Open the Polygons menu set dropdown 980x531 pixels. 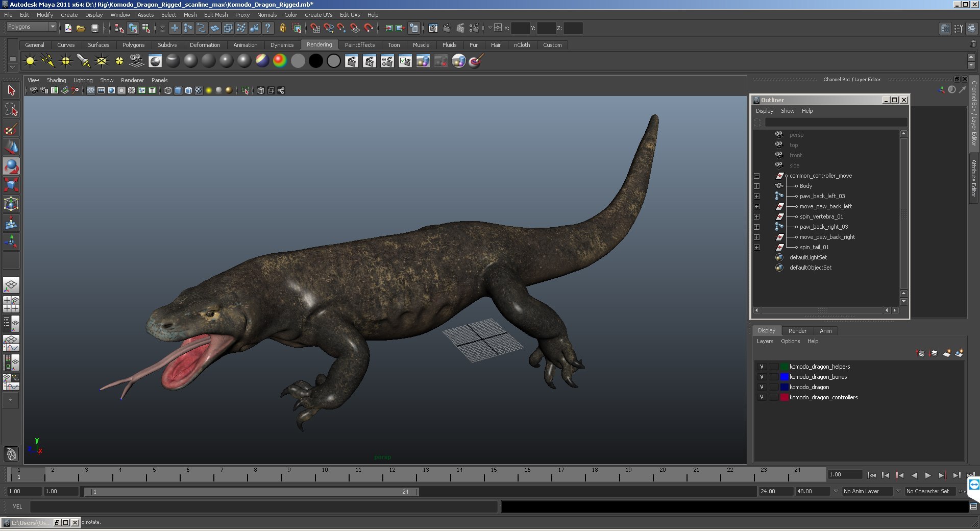tap(31, 27)
